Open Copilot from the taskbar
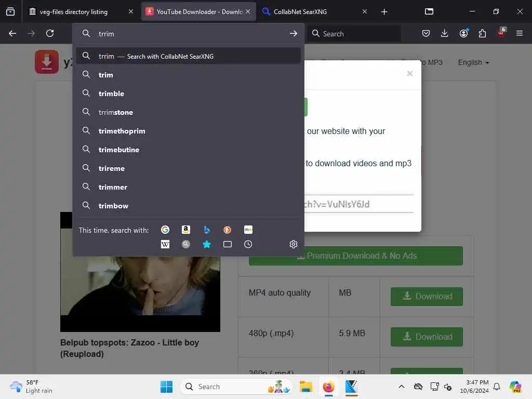Image resolution: width=532 pixels, height=399 pixels. point(515,387)
